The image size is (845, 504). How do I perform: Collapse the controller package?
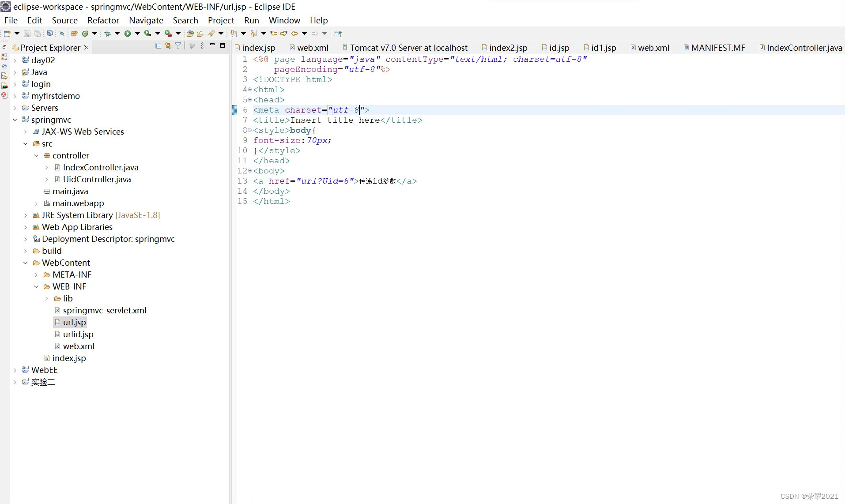coord(36,155)
